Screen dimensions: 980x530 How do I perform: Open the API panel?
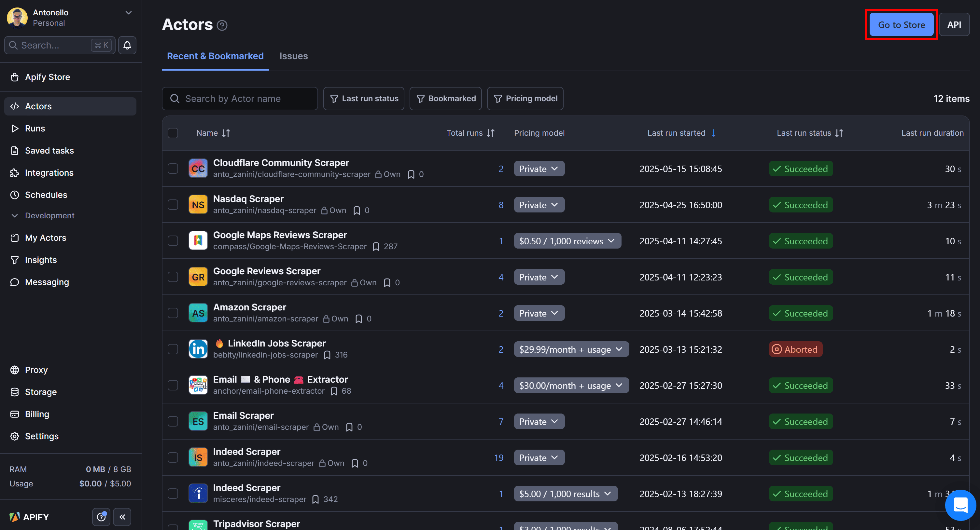(954, 24)
